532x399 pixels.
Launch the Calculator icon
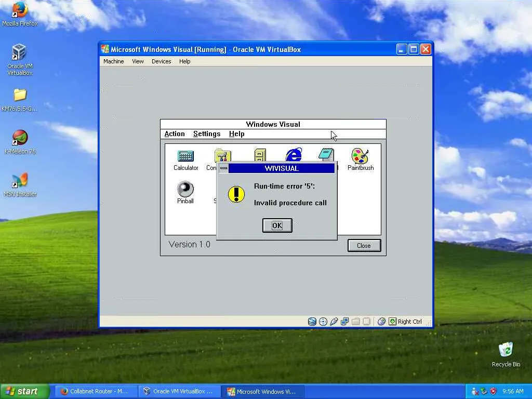pos(185,160)
